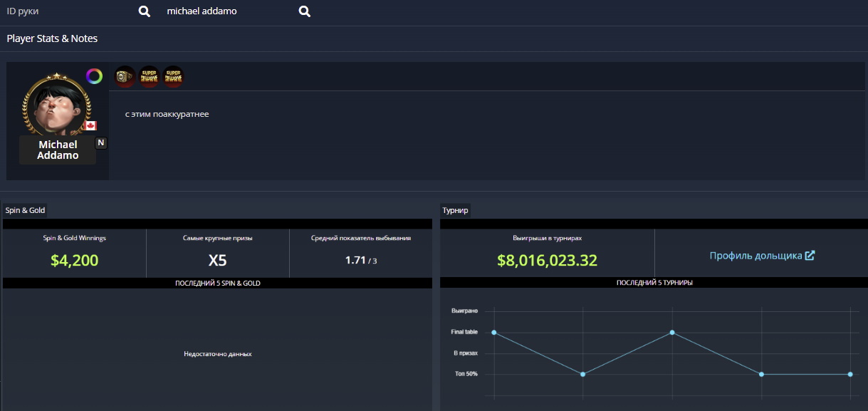Click the first tournament point on the chart
Image resolution: width=868 pixels, height=411 pixels.
(x=493, y=333)
